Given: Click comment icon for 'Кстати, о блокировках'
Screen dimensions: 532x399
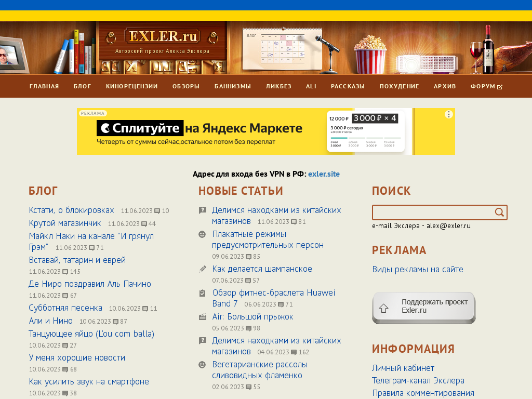Looking at the screenshot, I should tap(157, 211).
